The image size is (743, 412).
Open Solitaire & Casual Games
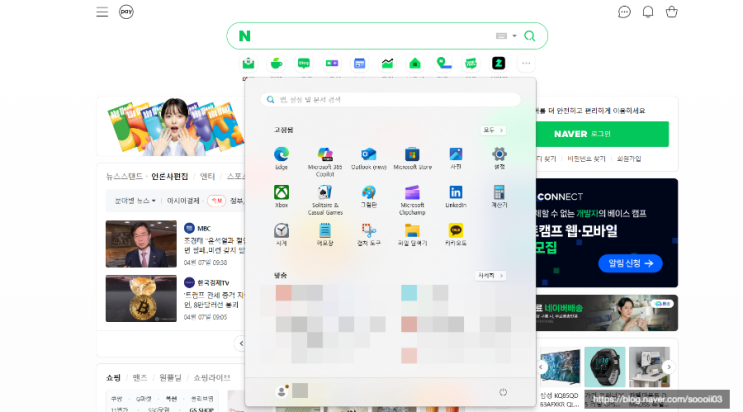click(x=325, y=192)
